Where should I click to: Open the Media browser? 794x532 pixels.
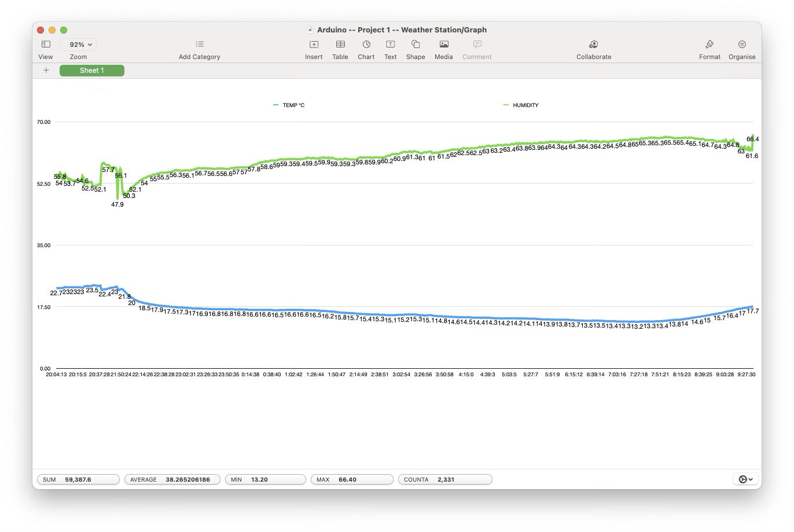444,45
